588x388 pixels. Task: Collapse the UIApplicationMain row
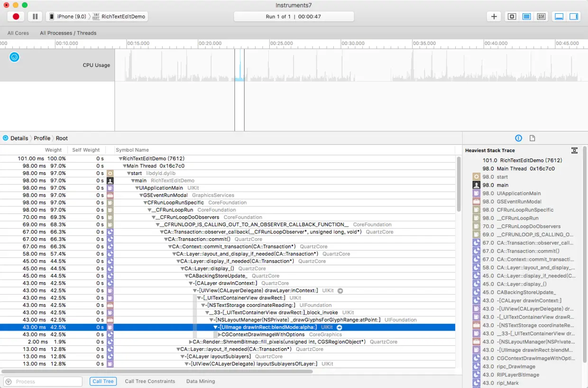[x=137, y=188]
